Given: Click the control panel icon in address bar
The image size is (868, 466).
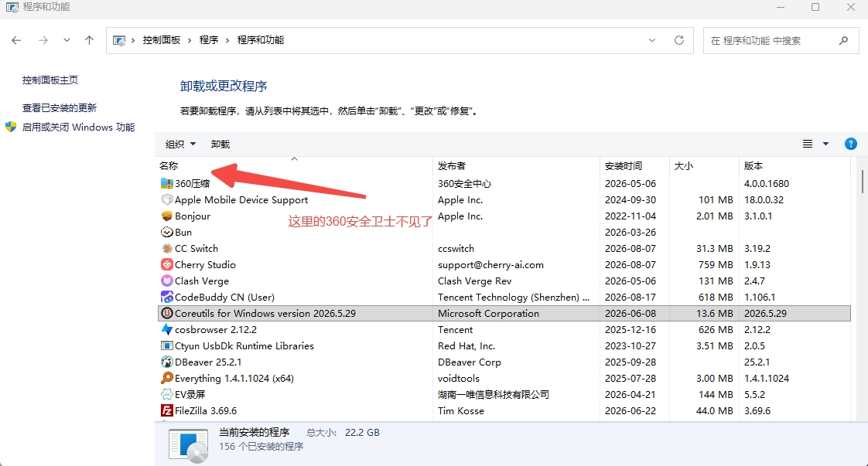Looking at the screenshot, I should point(118,40).
